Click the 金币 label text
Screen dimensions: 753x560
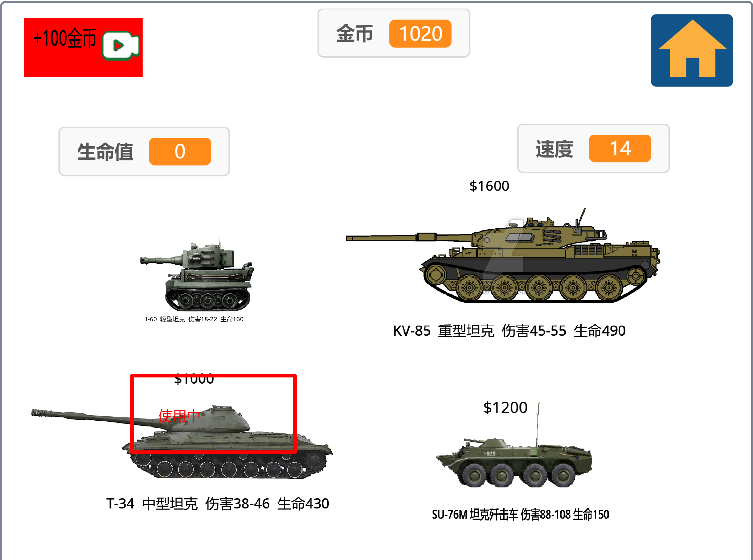(x=355, y=34)
